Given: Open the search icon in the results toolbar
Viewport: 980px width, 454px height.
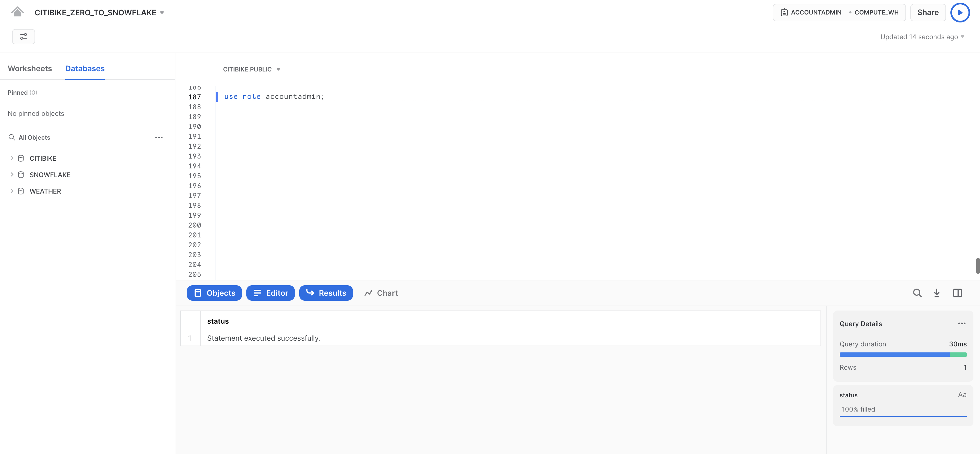Looking at the screenshot, I should click(917, 293).
